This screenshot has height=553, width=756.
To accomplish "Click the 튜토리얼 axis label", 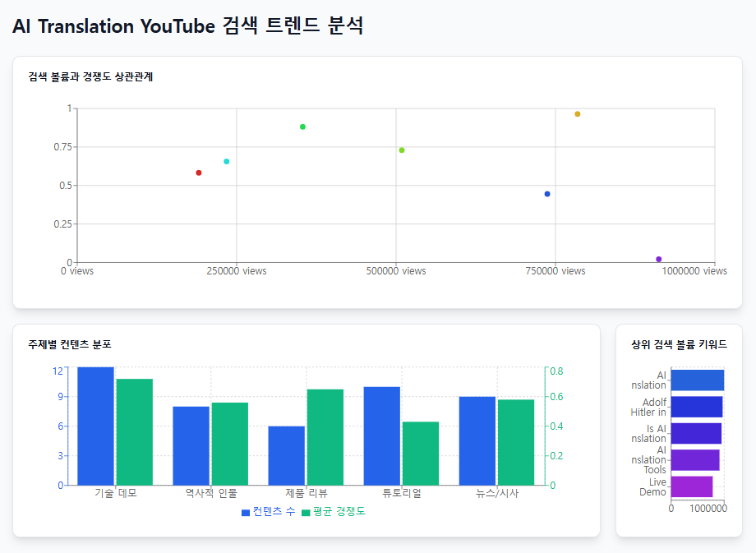I will click(x=402, y=493).
